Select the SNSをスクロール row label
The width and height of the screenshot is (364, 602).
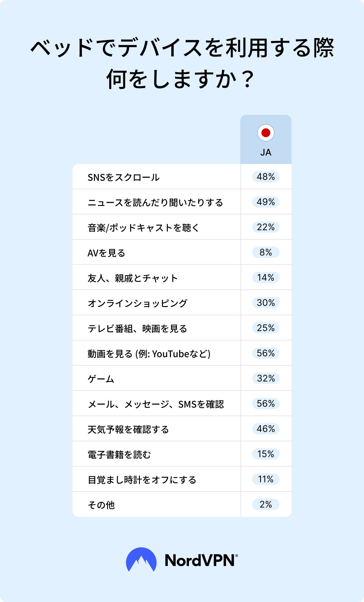coord(123,177)
